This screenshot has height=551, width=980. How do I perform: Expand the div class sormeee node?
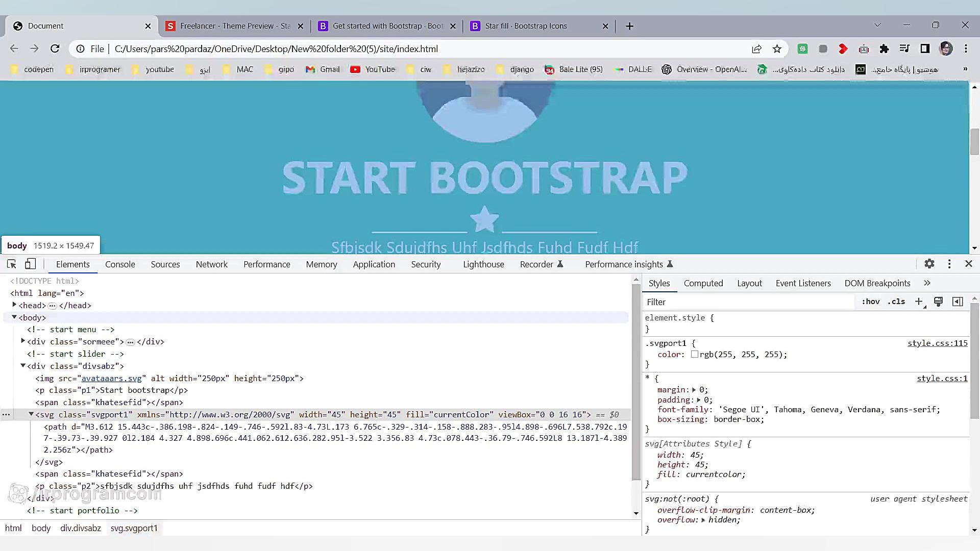pos(23,341)
